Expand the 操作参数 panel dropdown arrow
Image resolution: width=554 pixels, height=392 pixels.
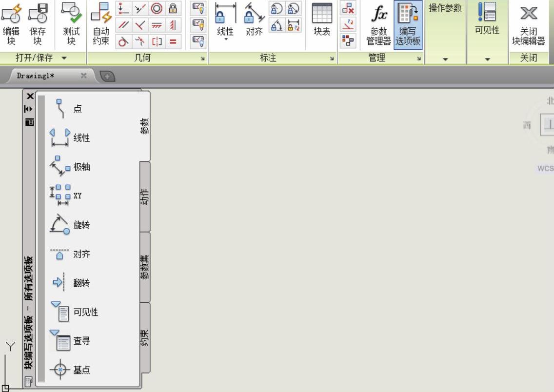pos(445,59)
